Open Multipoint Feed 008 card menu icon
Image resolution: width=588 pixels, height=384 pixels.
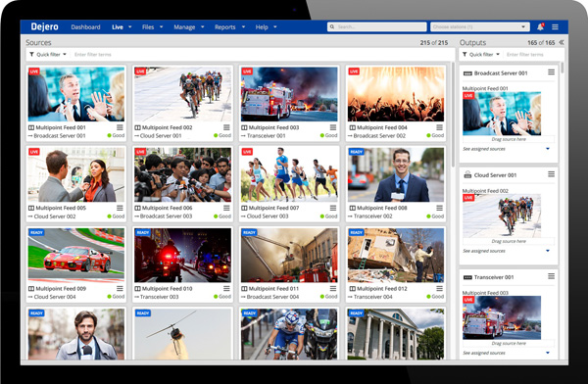[x=439, y=208]
